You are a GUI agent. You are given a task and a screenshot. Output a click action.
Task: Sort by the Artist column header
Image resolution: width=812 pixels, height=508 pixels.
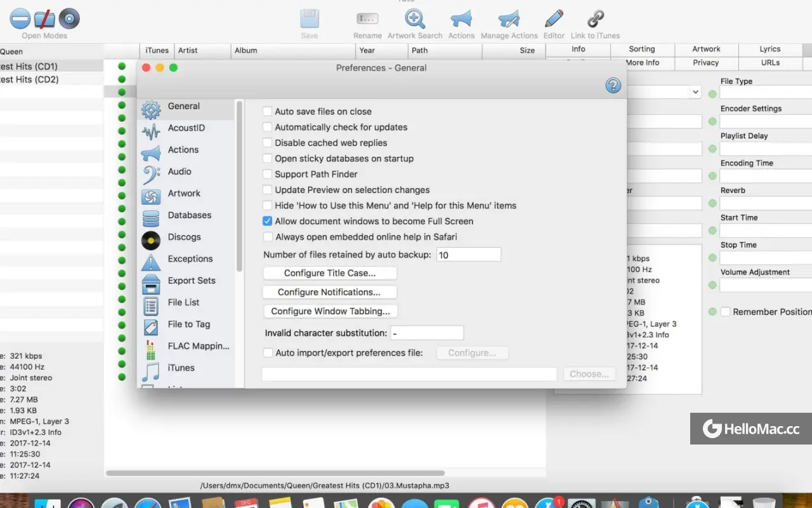coord(202,50)
